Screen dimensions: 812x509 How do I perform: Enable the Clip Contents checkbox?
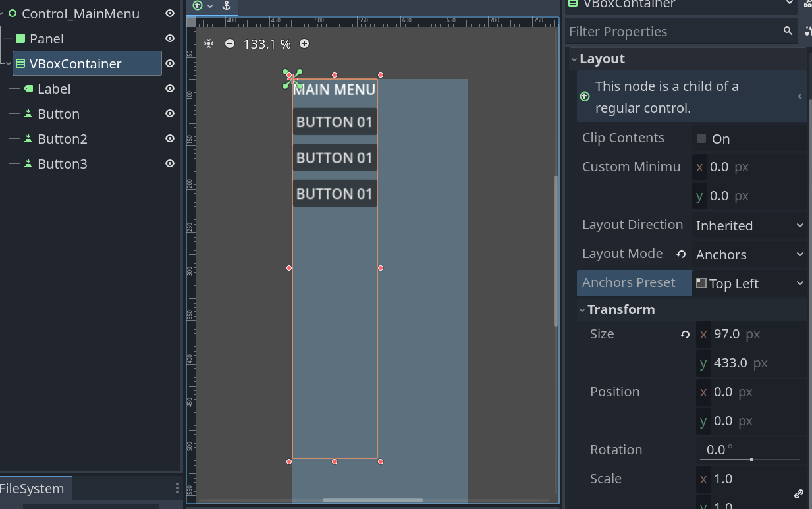pos(701,138)
